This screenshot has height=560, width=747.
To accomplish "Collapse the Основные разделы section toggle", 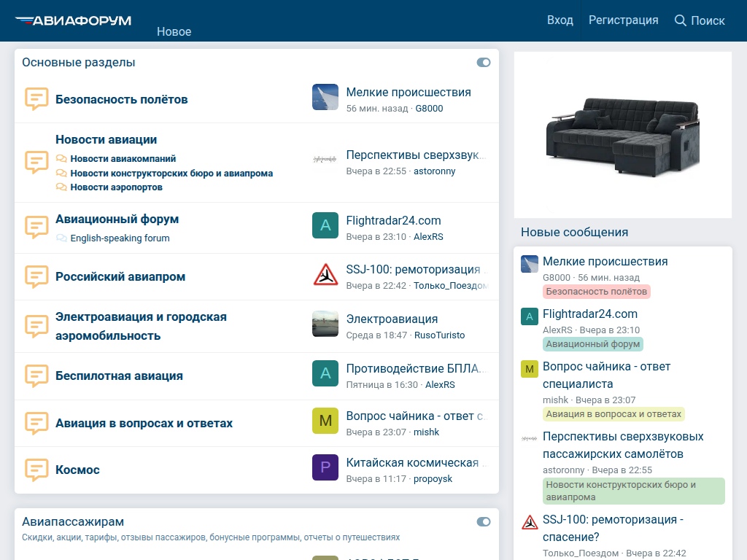I will [484, 63].
